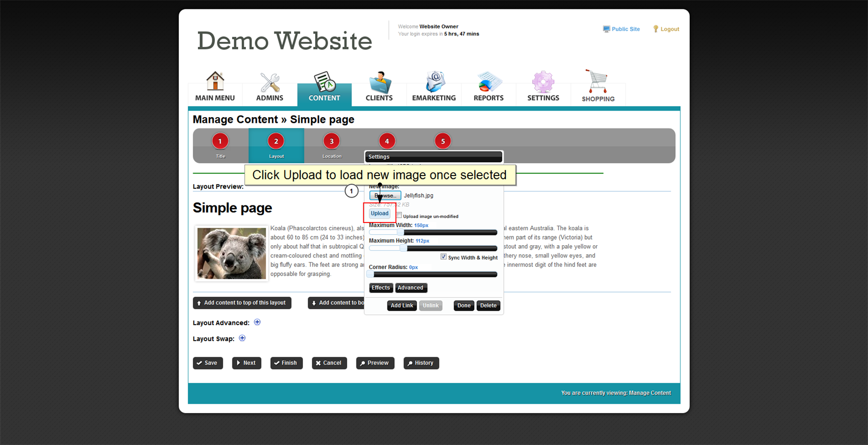The height and width of the screenshot is (445, 868).
Task: Open the Settings gear icon
Action: point(543,83)
